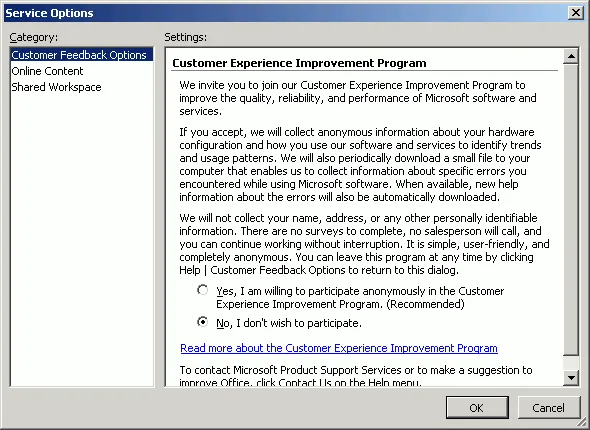Viewport: 590px width, 430px height.
Task: Open Read more about the Customer Experience link
Action: (339, 348)
